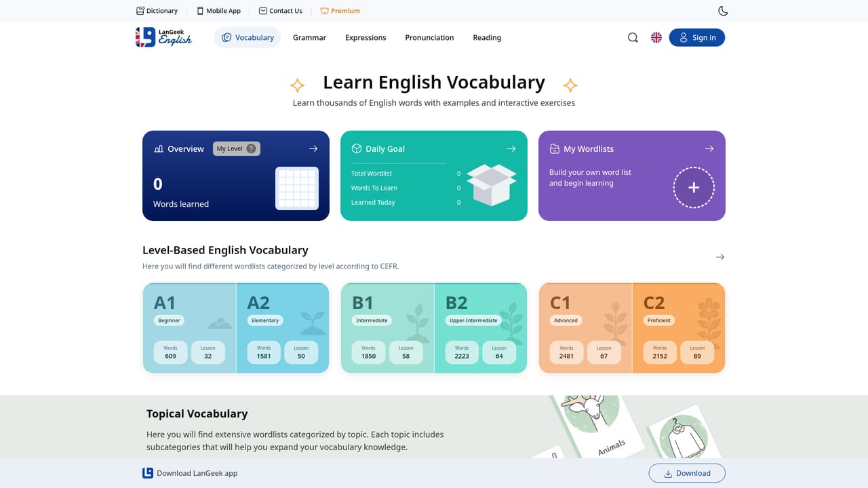Open the Premium crown link

pyautogui.click(x=340, y=11)
